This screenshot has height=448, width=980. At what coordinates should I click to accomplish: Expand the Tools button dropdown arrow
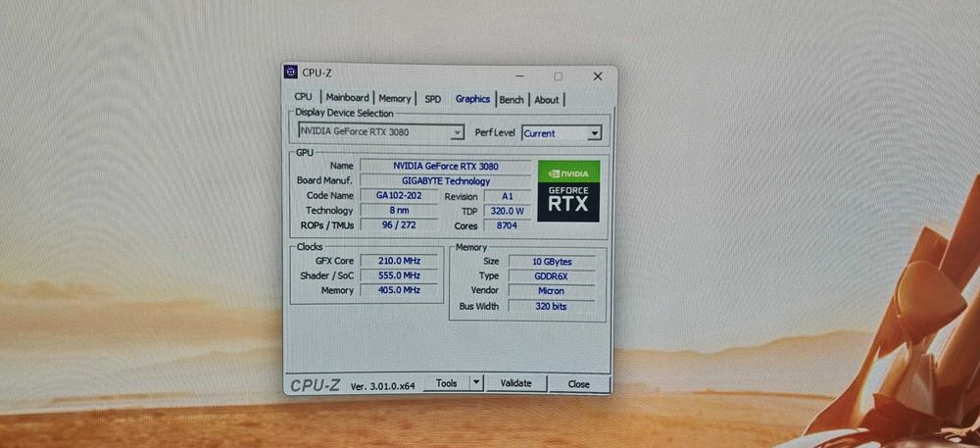point(476,383)
